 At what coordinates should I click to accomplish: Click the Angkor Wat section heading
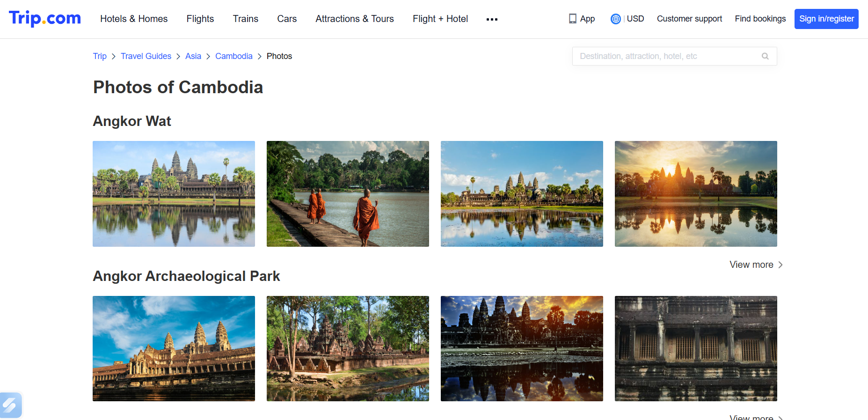[x=132, y=121]
